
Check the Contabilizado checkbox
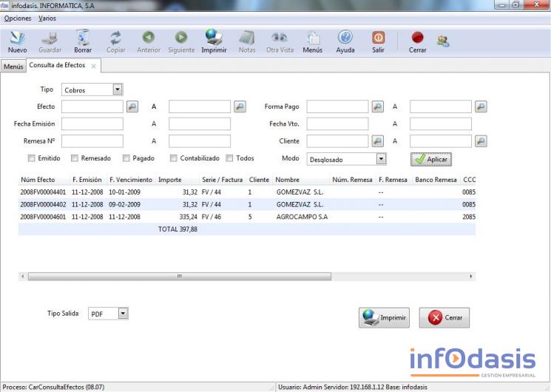click(x=173, y=158)
